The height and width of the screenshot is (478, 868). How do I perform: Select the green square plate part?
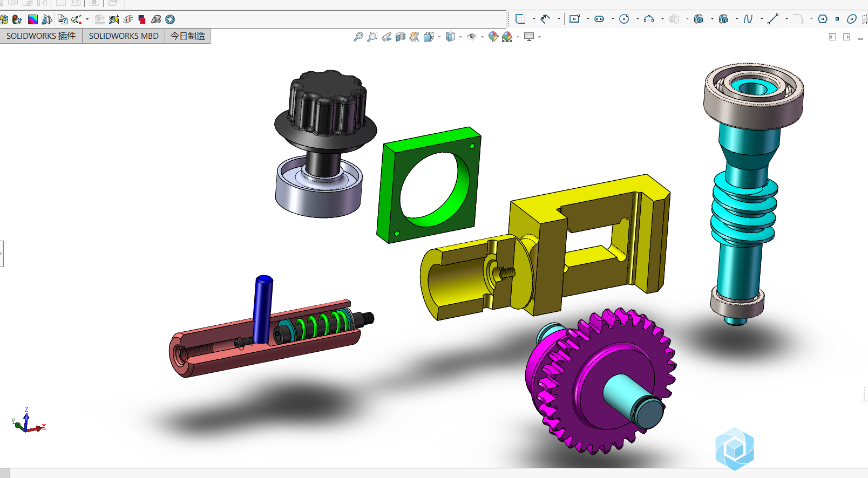(x=429, y=185)
